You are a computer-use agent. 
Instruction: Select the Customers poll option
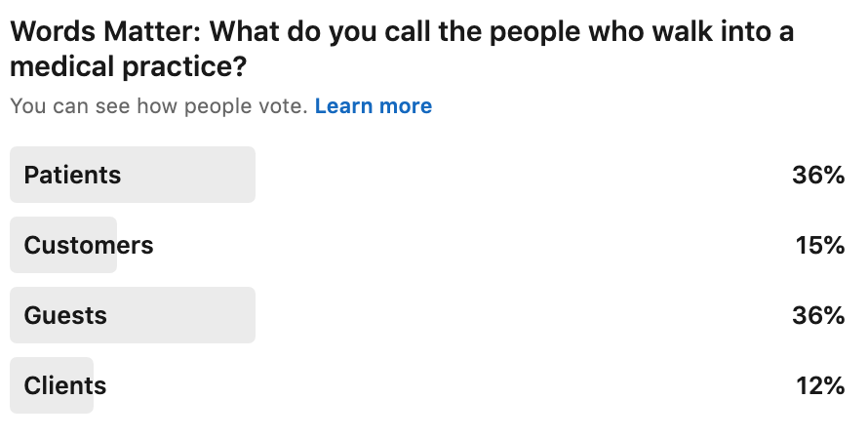point(427,245)
